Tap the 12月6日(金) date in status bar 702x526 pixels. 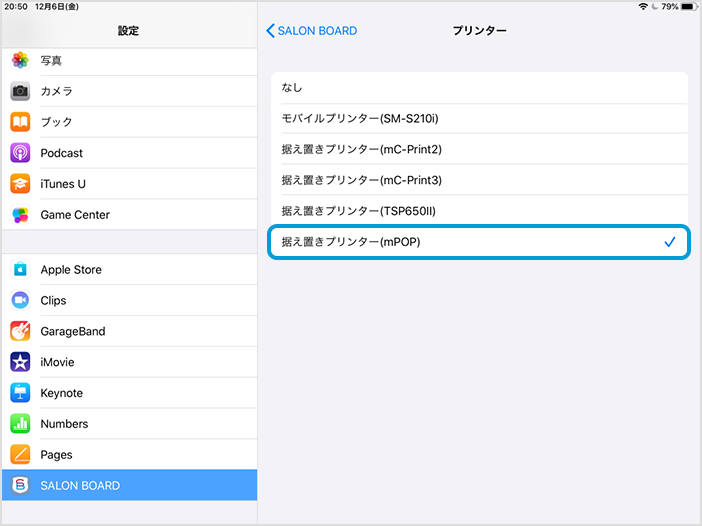pyautogui.click(x=57, y=7)
